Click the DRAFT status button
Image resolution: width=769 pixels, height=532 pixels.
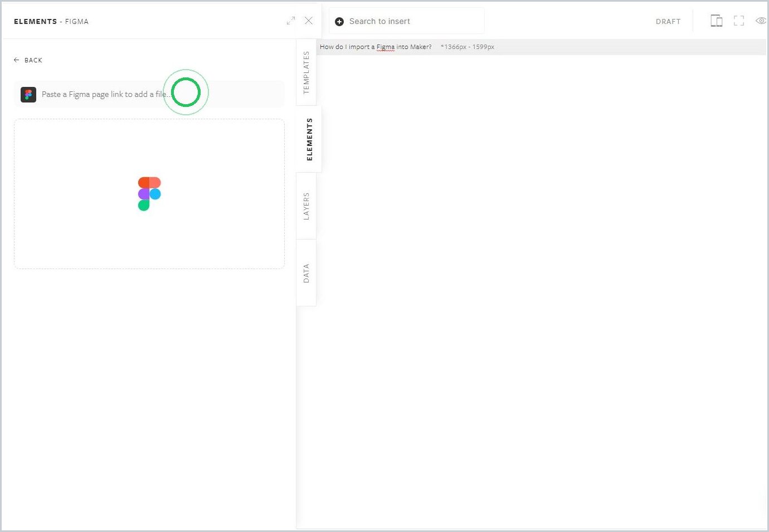[668, 22]
